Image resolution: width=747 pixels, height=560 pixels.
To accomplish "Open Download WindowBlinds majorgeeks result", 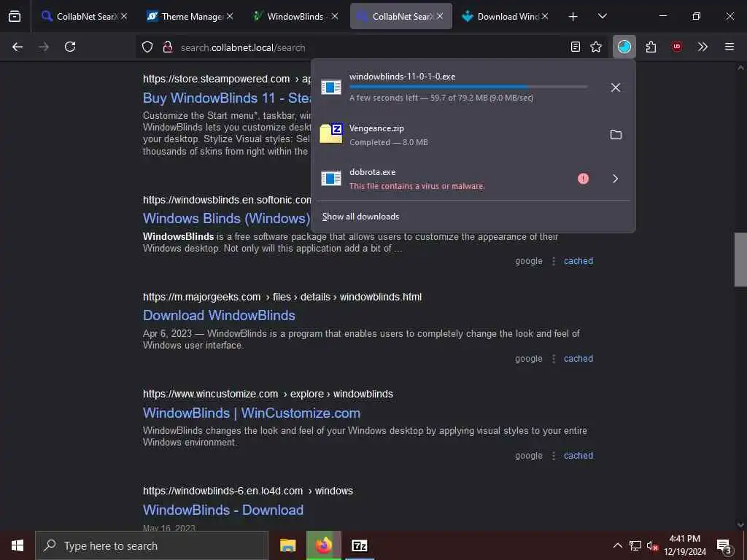I will pos(219,315).
